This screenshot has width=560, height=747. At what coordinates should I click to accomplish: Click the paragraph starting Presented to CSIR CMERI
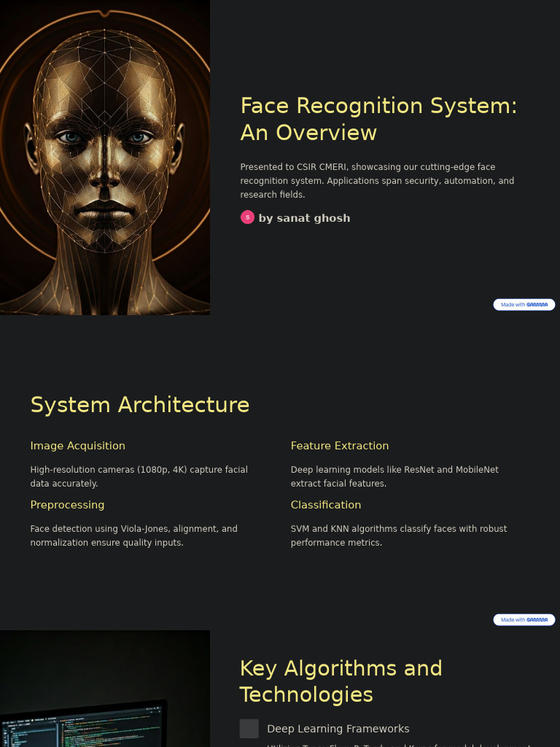tap(377, 181)
